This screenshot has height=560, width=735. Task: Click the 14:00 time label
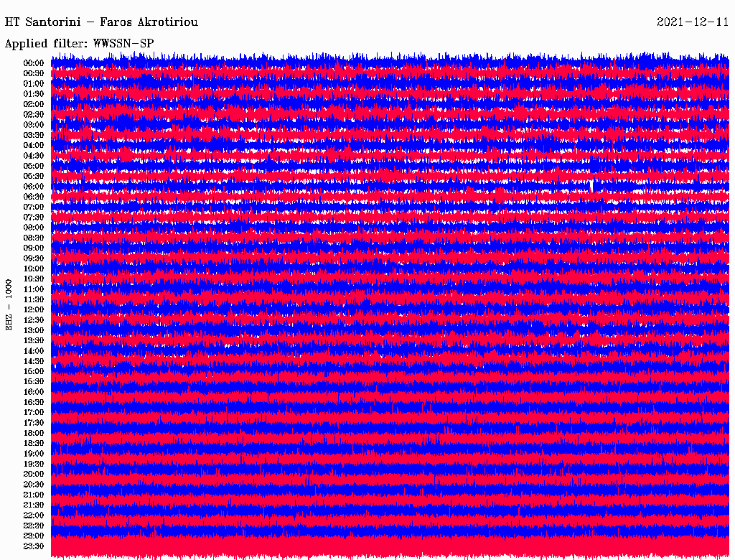click(34, 350)
